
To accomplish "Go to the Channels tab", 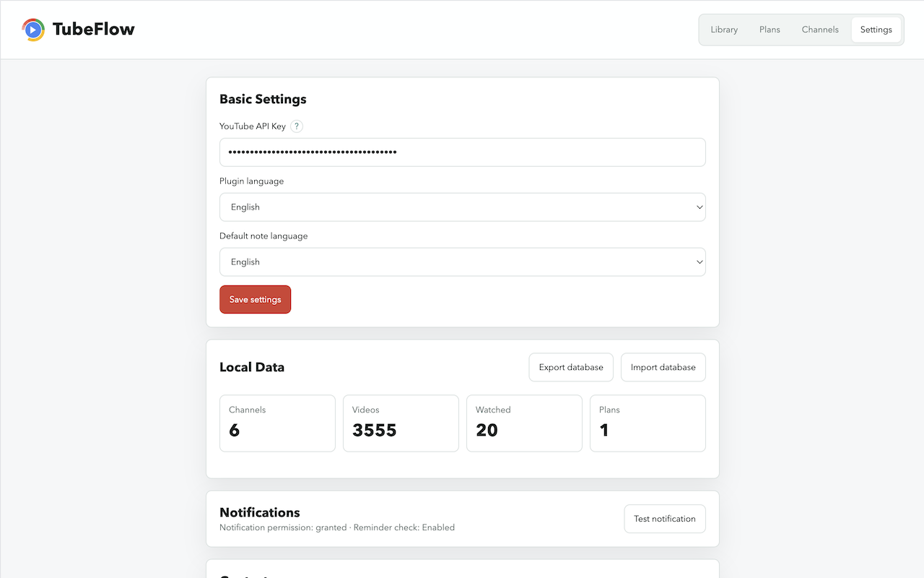I will click(820, 30).
